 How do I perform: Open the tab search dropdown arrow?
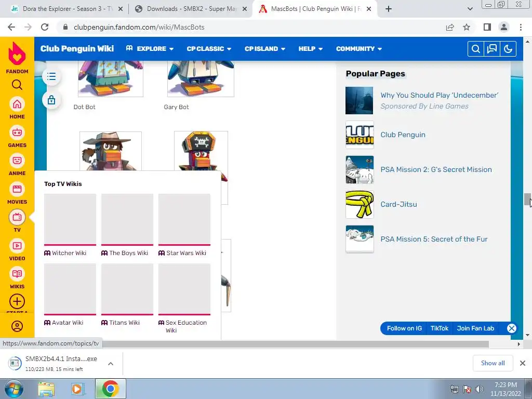click(x=470, y=9)
